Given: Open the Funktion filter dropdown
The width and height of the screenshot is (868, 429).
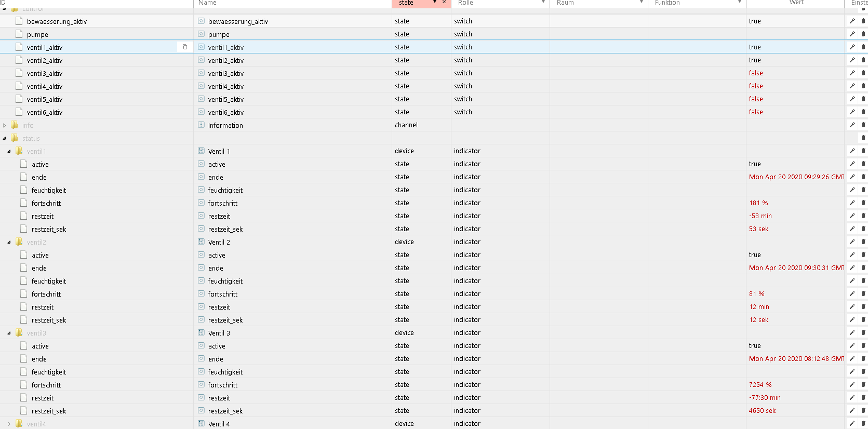Looking at the screenshot, I should pos(740,3).
